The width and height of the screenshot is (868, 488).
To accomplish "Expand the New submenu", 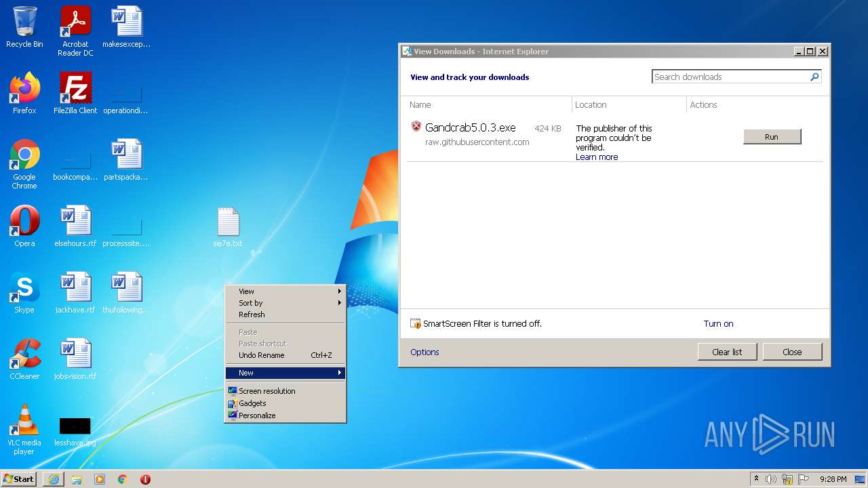I will click(285, 373).
